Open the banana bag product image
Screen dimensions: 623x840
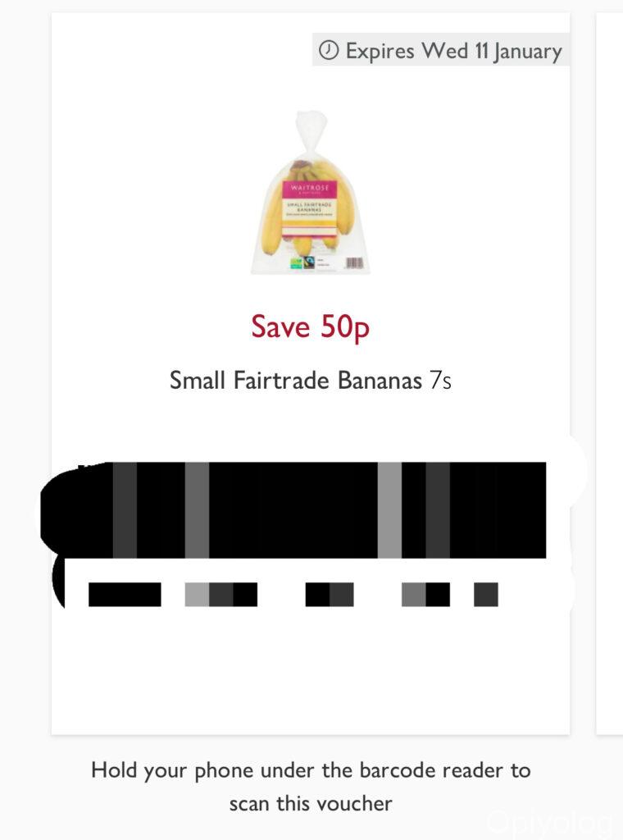[311, 192]
